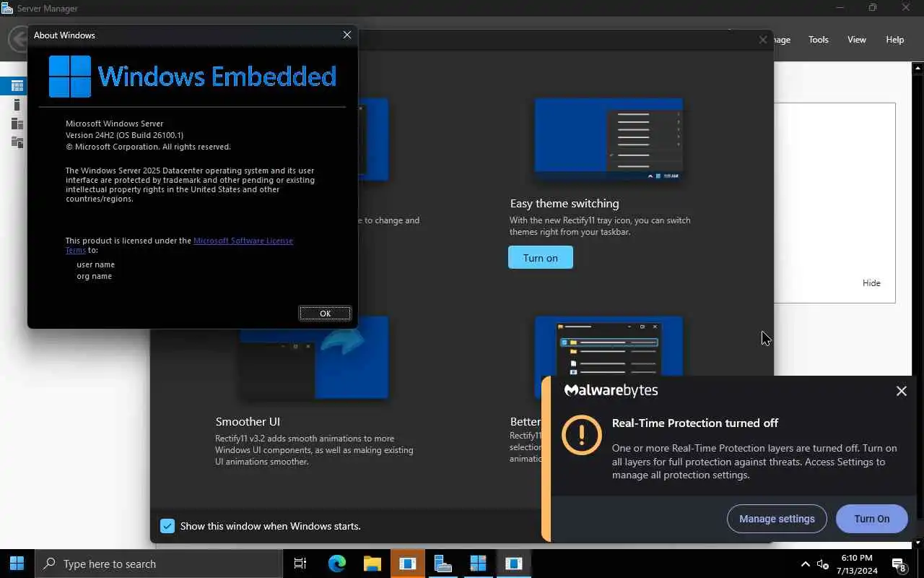Select the File and Storage Services sidebar icon
The width and height of the screenshot is (924, 578).
click(x=17, y=142)
